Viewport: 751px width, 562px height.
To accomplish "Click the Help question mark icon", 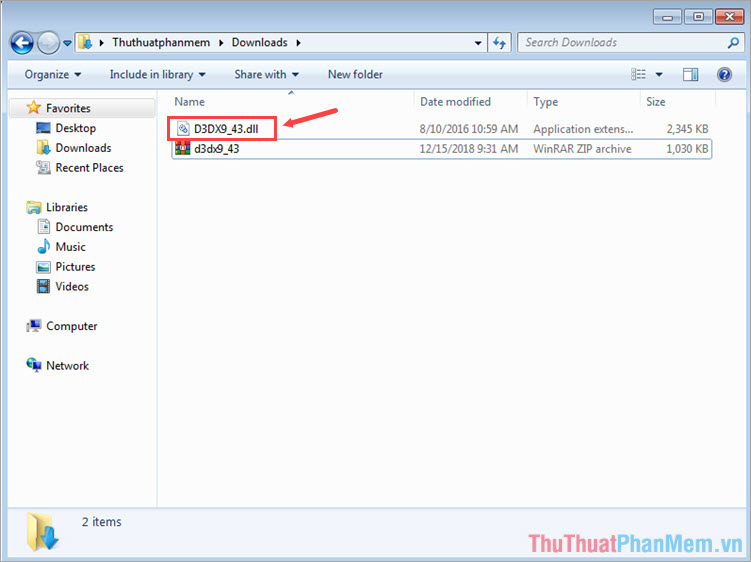I will (724, 75).
